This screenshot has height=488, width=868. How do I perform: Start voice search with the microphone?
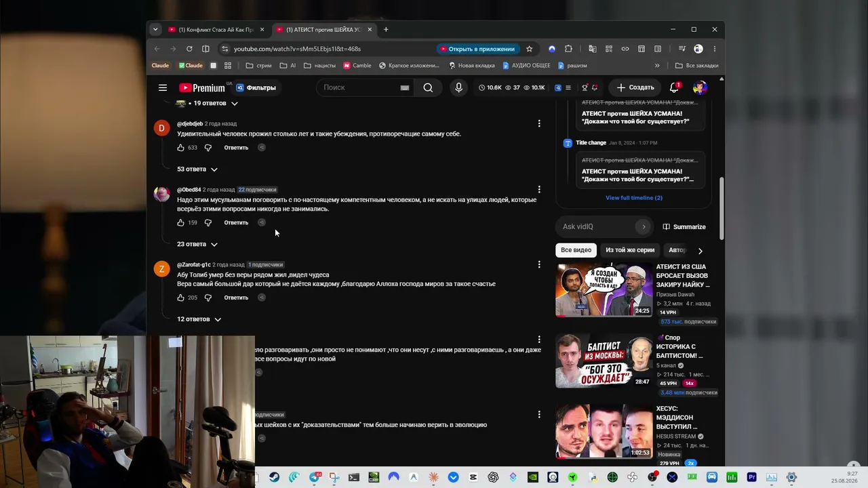(458, 87)
